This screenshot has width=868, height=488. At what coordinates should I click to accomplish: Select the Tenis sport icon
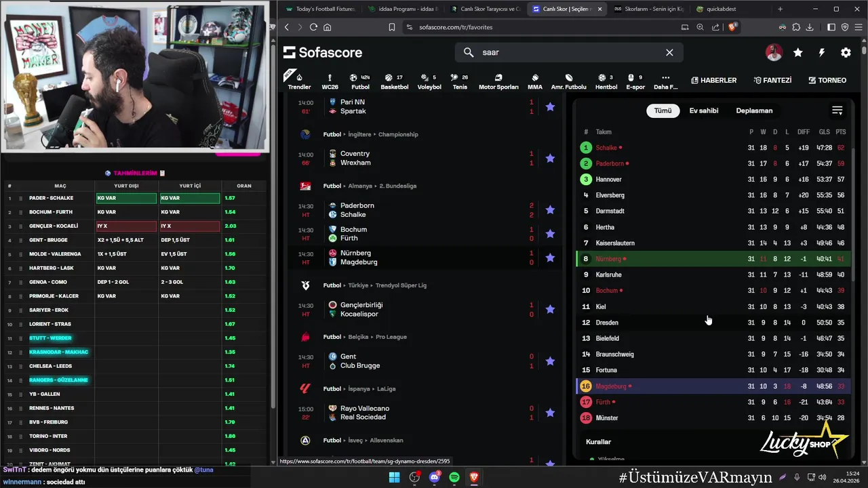click(x=460, y=81)
